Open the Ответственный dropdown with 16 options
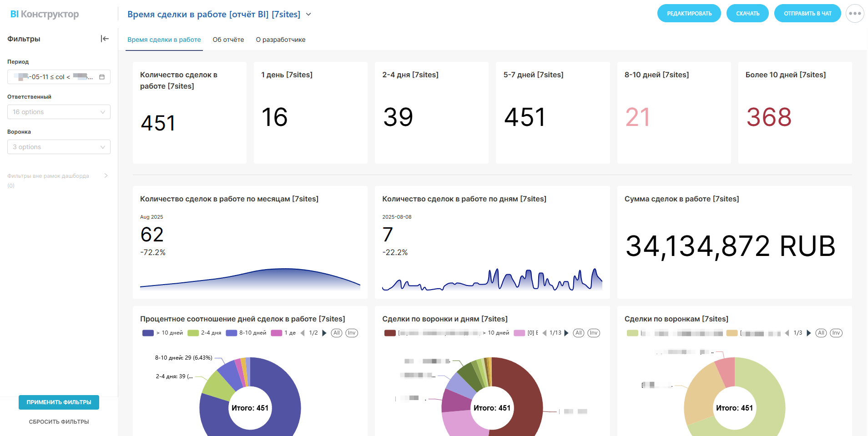868x436 pixels. 59,112
